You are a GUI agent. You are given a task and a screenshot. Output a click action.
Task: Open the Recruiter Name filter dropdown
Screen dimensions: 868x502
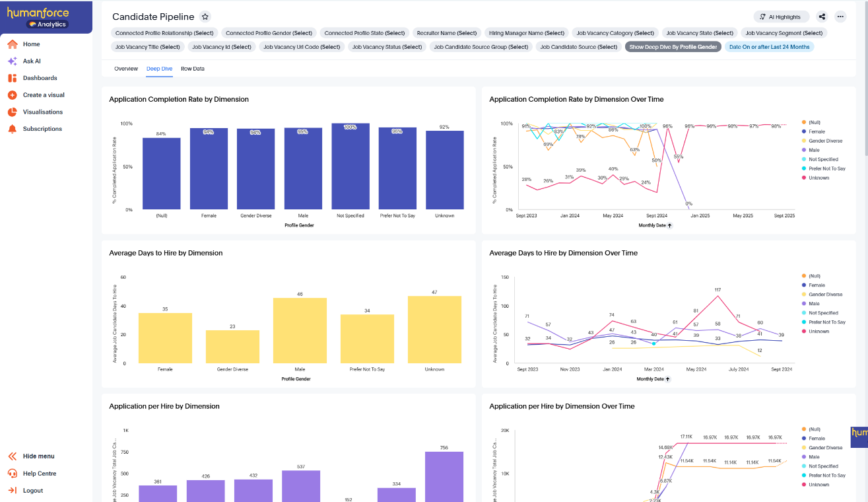click(447, 33)
